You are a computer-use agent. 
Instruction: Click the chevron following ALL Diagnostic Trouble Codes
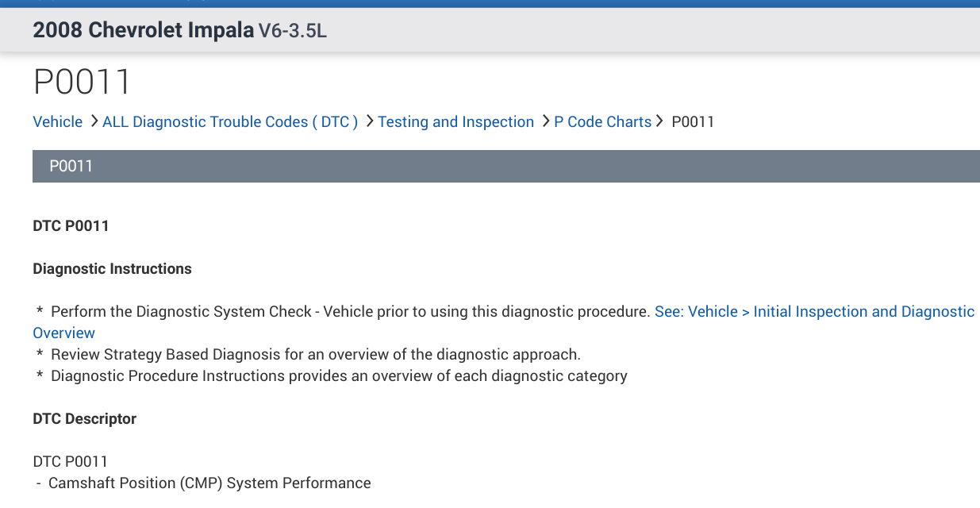click(x=369, y=121)
